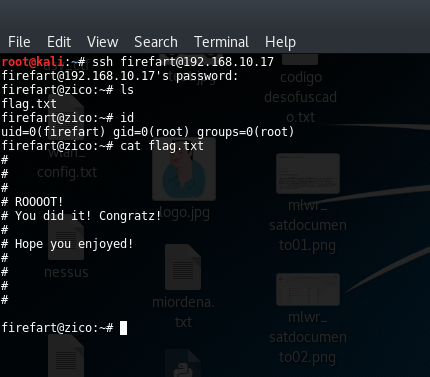Open the Edit menu
The width and height of the screenshot is (430, 377).
tap(59, 42)
